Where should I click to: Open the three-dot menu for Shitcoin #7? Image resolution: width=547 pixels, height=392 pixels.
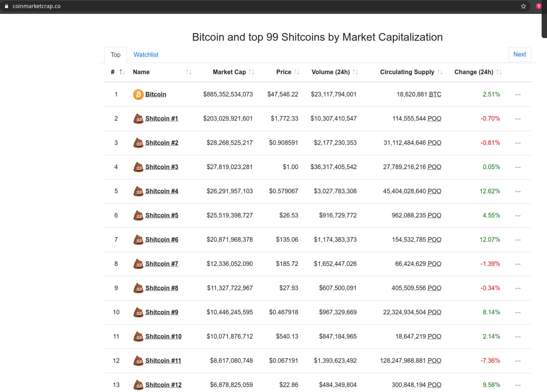point(518,264)
